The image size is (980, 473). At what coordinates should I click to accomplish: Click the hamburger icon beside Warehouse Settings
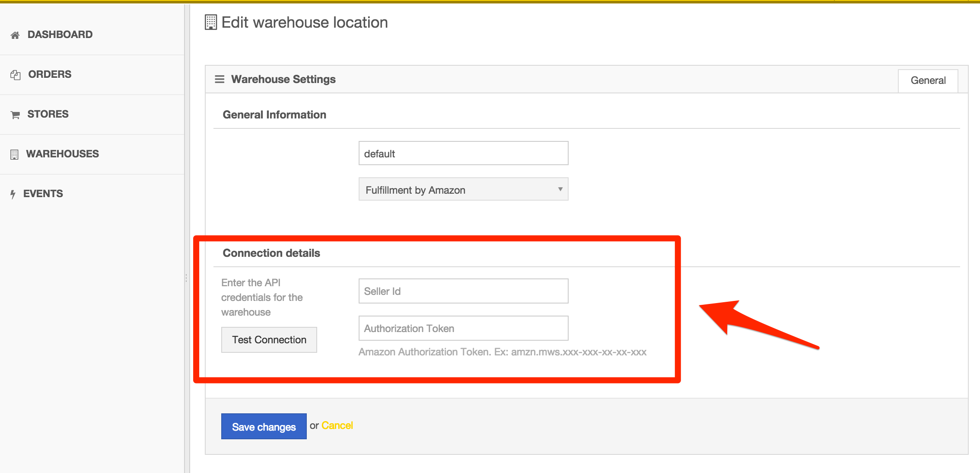tap(220, 79)
